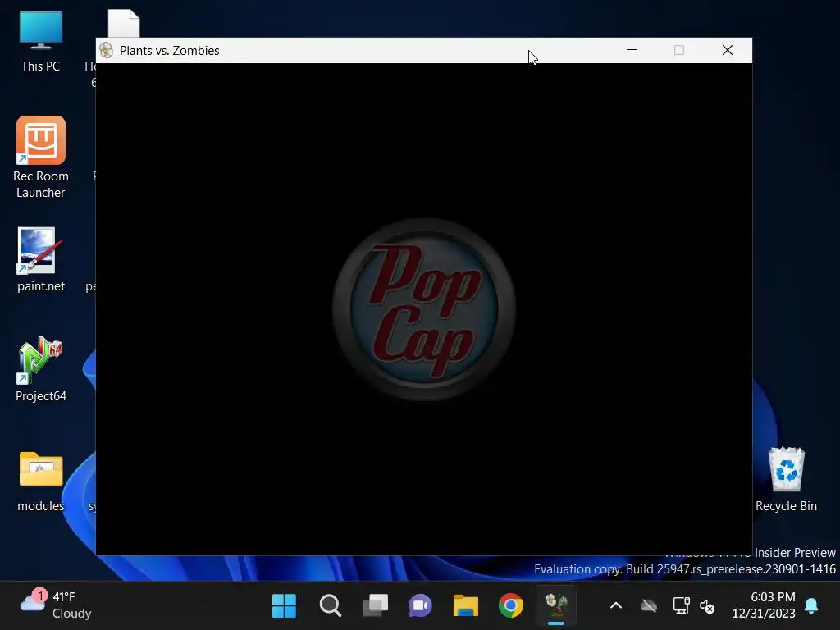This screenshot has height=630, width=840.
Task: Open Task View on taskbar
Action: (x=376, y=606)
